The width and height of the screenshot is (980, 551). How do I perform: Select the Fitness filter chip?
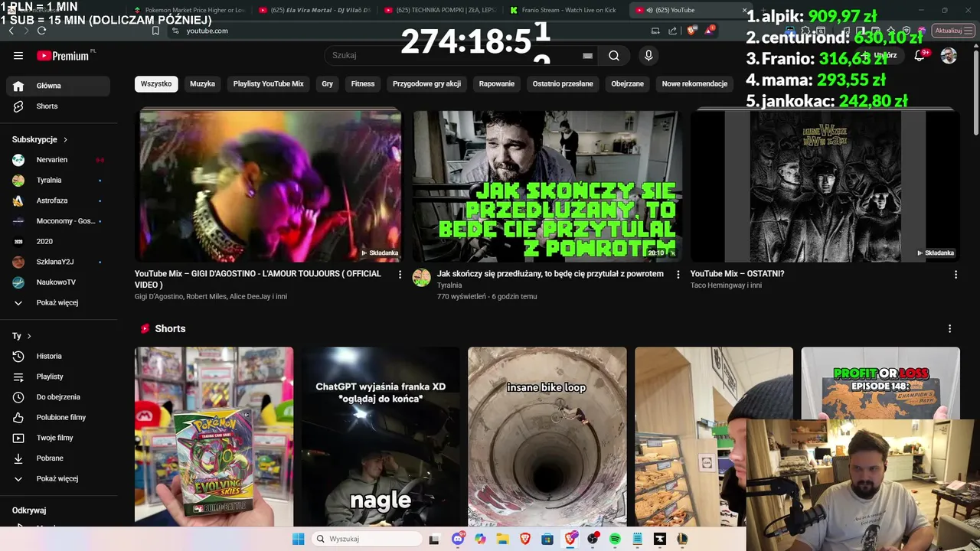363,83
